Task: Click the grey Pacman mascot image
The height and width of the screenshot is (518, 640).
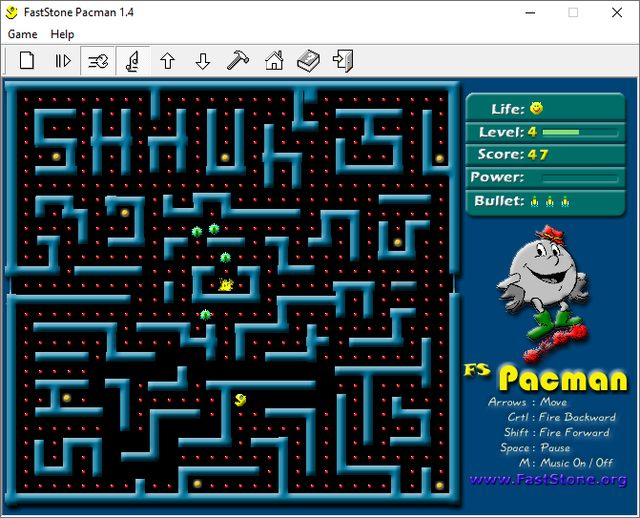Action: [544, 293]
